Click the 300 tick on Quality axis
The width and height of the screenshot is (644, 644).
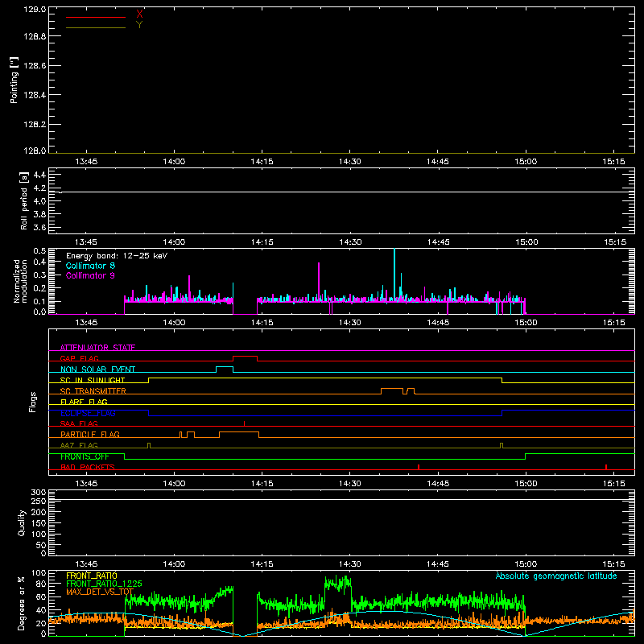coord(38,493)
